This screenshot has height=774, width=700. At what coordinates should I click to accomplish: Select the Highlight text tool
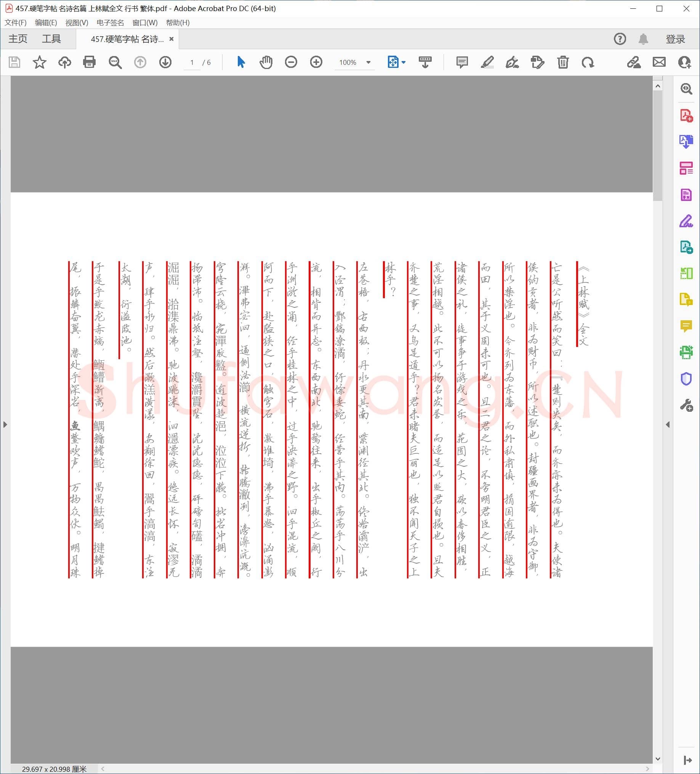click(x=487, y=62)
